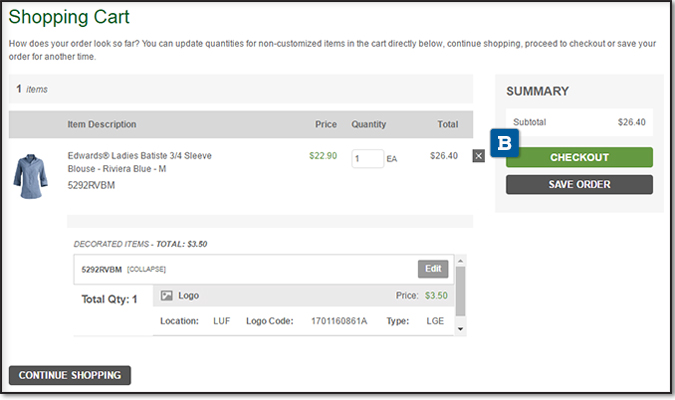Click the Item Description column header
Screen dimensions: 675x400
(x=102, y=125)
